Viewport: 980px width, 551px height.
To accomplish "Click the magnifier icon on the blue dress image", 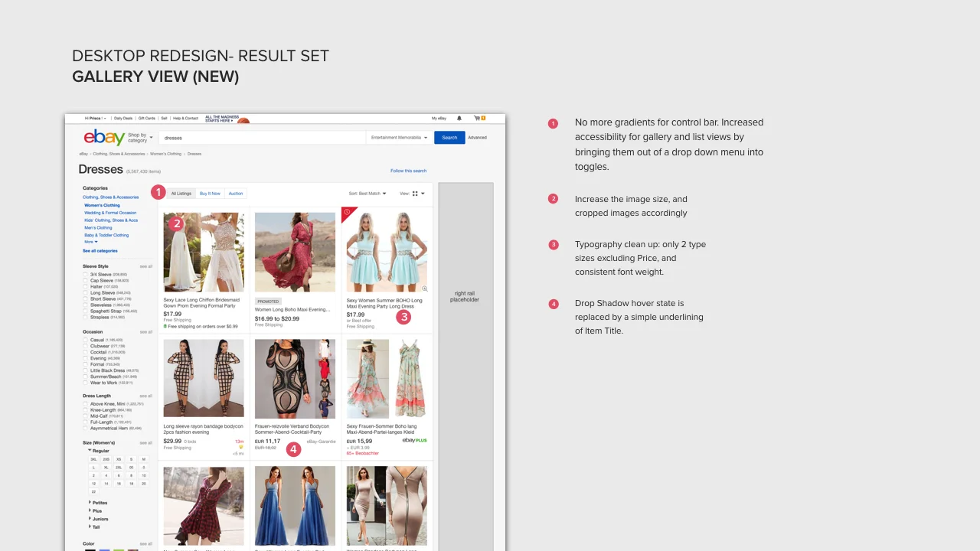I will pos(425,289).
